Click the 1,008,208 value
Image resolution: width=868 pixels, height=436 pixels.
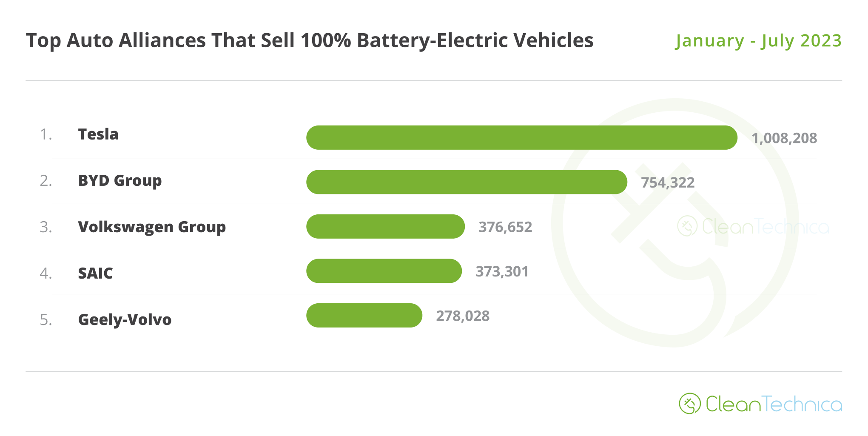(784, 138)
